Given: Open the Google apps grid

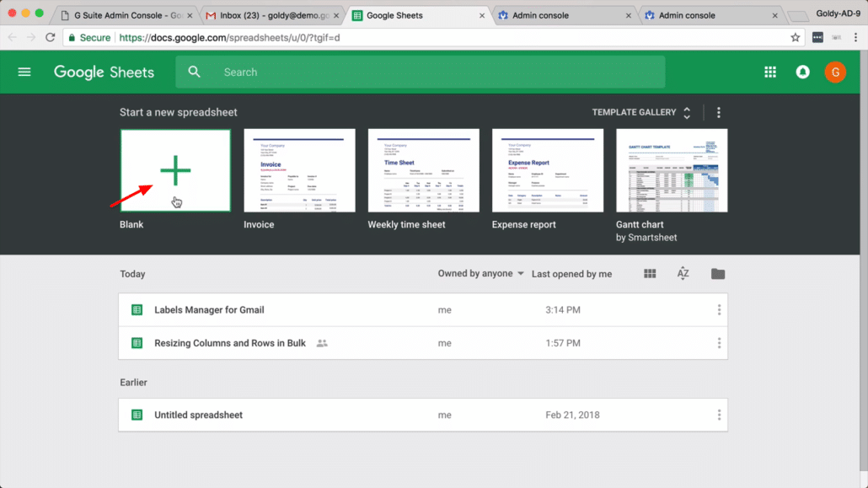Looking at the screenshot, I should (770, 72).
